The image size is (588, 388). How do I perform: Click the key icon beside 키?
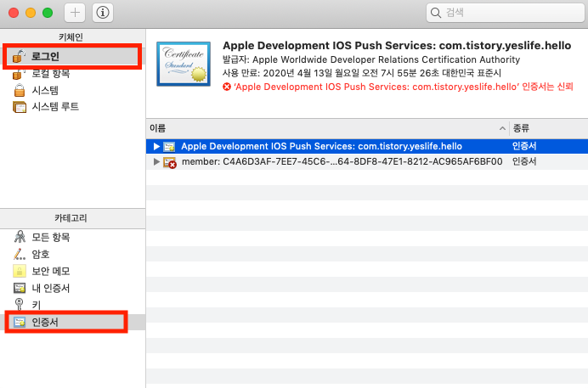tap(19, 304)
